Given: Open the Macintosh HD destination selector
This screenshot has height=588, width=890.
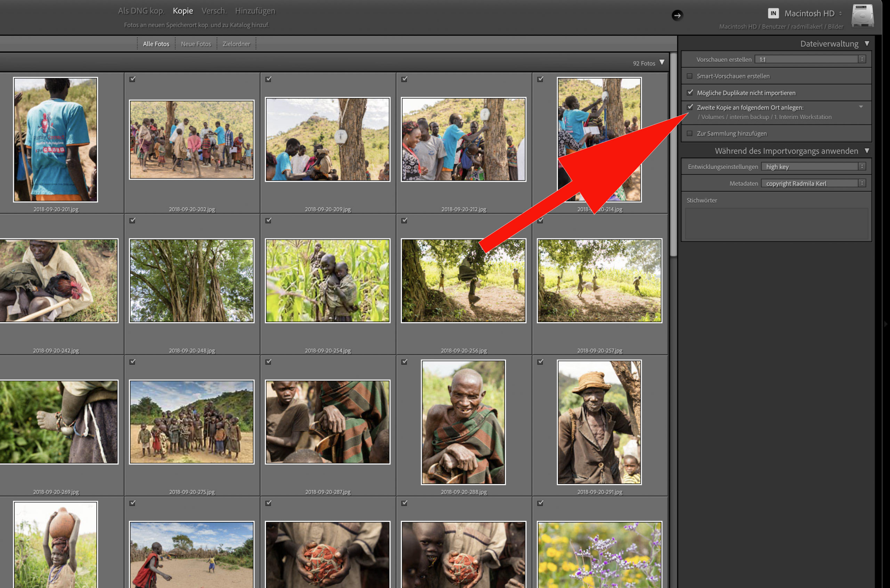Looking at the screenshot, I should [813, 14].
